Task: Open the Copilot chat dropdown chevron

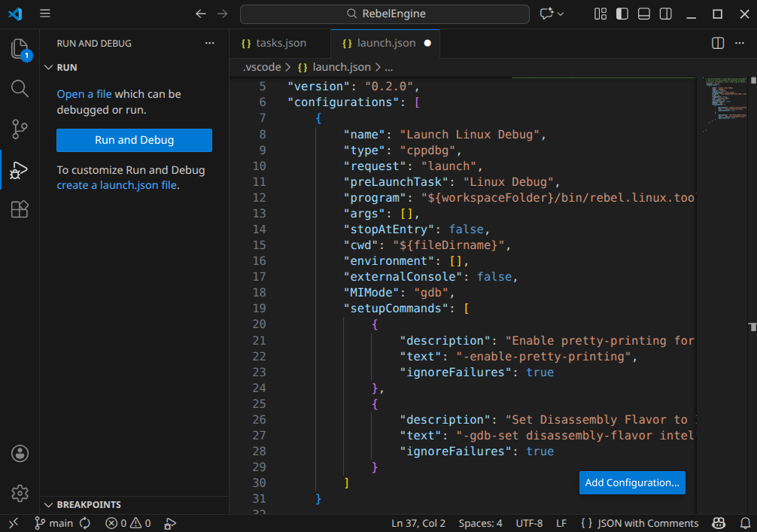Action: coord(561,14)
